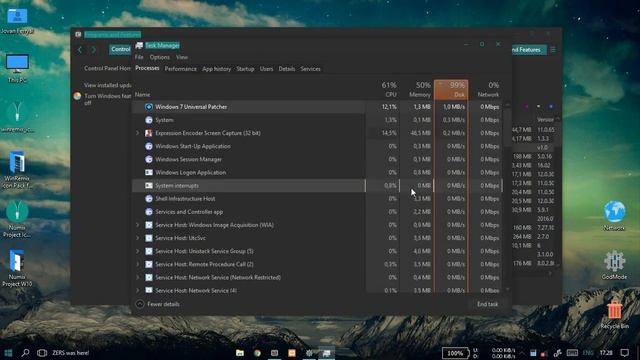
Task: Sort processes by the Disk column header
Action: pyautogui.click(x=451, y=89)
